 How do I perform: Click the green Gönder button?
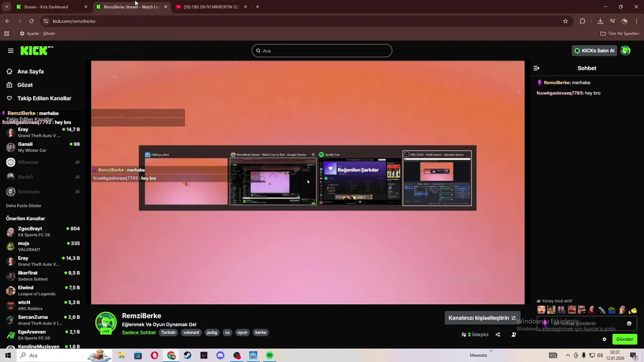click(x=624, y=339)
